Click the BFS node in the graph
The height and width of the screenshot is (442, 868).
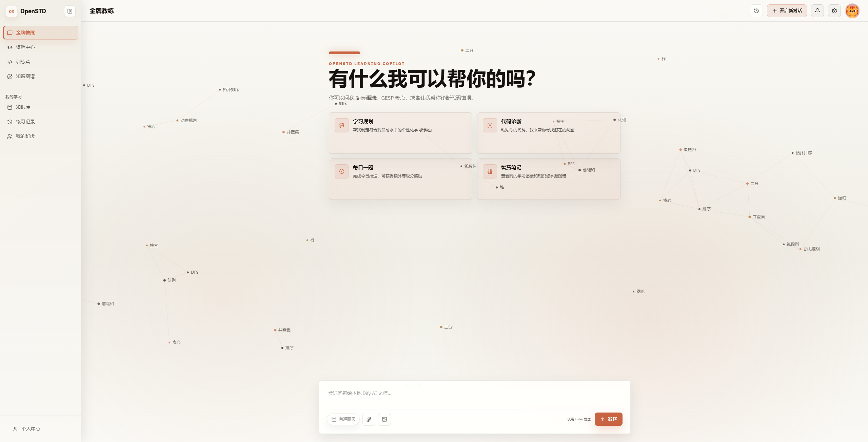coord(569,164)
